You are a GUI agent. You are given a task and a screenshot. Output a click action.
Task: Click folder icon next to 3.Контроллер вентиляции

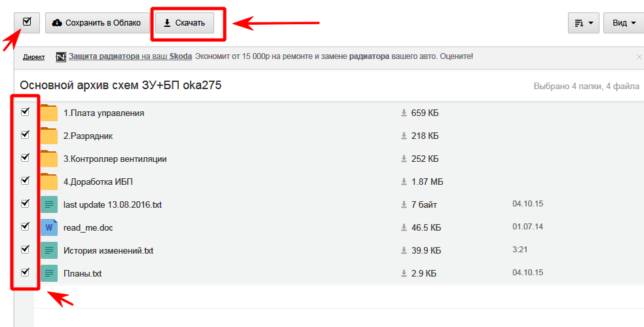(48, 159)
